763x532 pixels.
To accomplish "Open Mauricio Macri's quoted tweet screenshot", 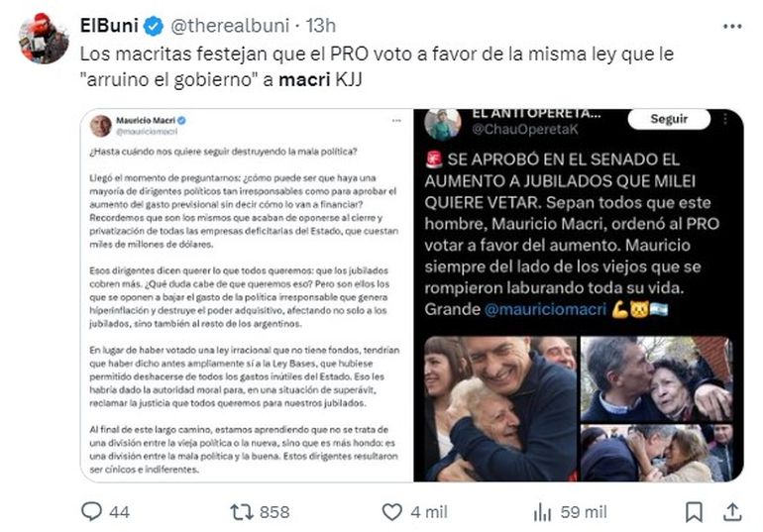I will coord(247,295).
